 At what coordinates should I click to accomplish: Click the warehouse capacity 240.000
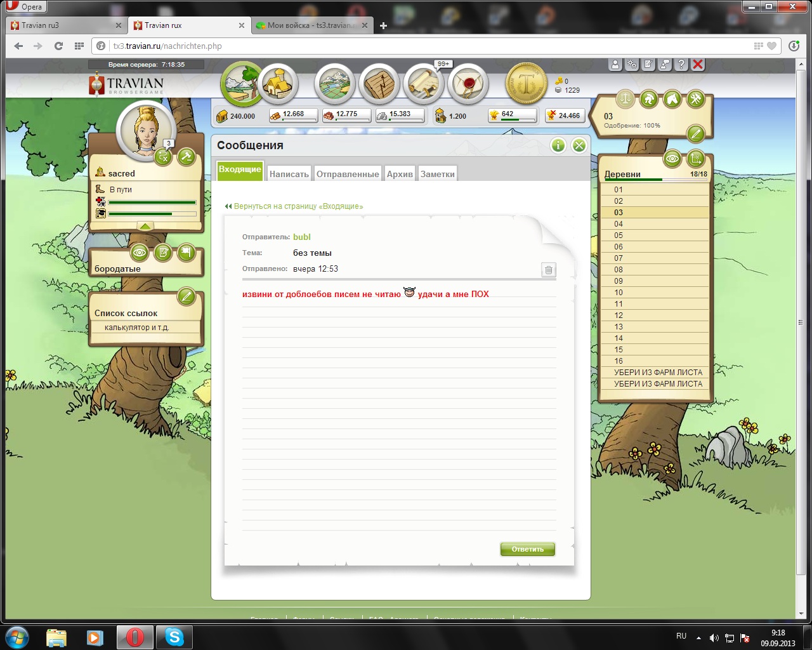click(236, 116)
